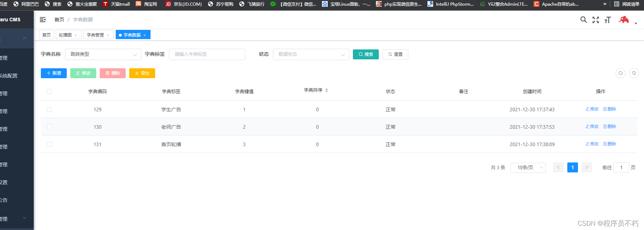
Task: Click the 搜索 search button
Action: (366, 54)
